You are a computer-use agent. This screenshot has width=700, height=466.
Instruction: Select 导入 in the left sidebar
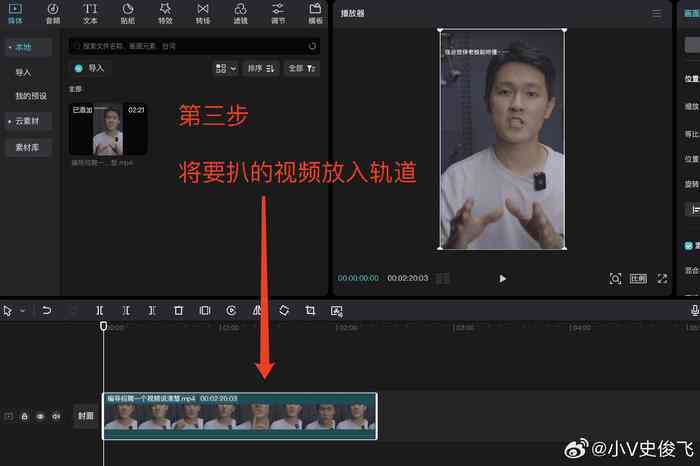[x=23, y=72]
